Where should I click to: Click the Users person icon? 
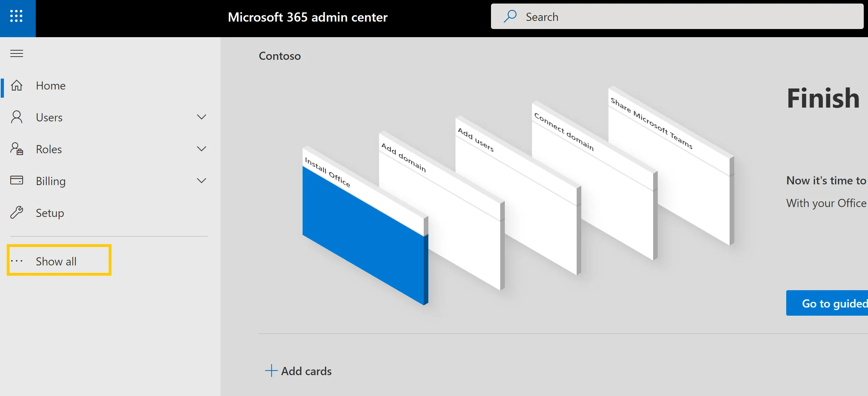point(17,117)
